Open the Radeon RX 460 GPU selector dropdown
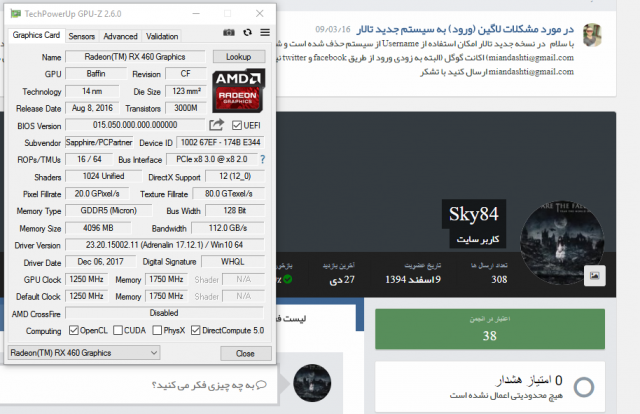 [83, 353]
